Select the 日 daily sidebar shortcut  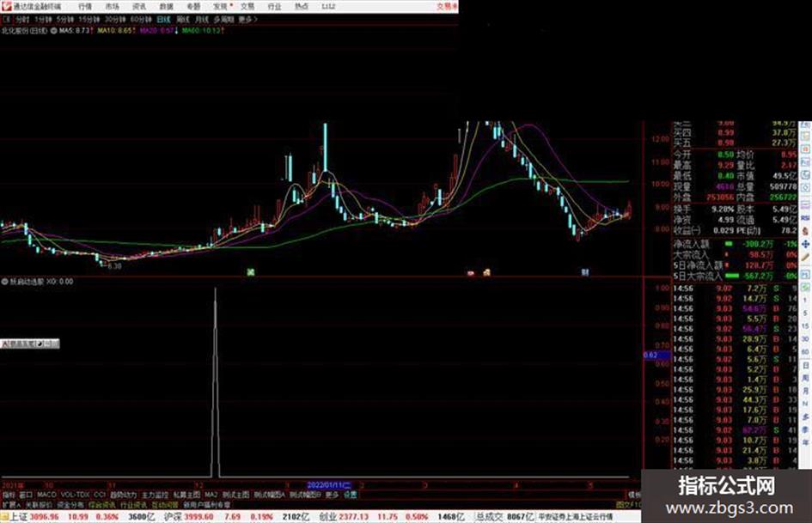pos(805,364)
